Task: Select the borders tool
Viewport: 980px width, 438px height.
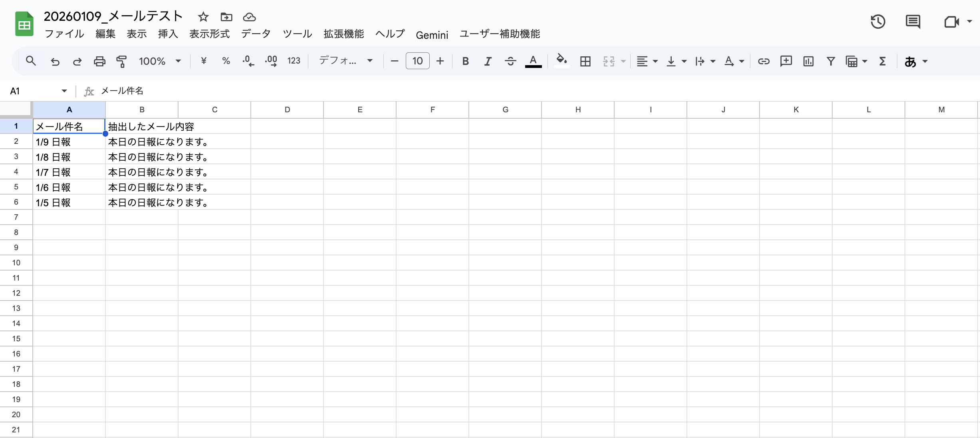Action: click(x=585, y=61)
